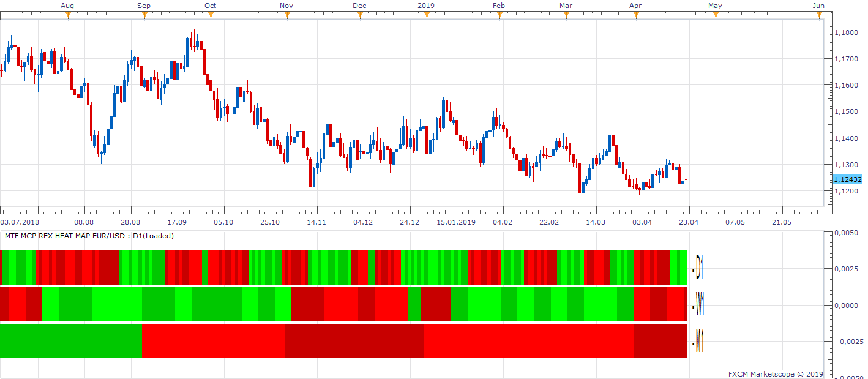Click the 14.03 date axis label
The width and height of the screenshot is (868, 379).
[x=596, y=222]
